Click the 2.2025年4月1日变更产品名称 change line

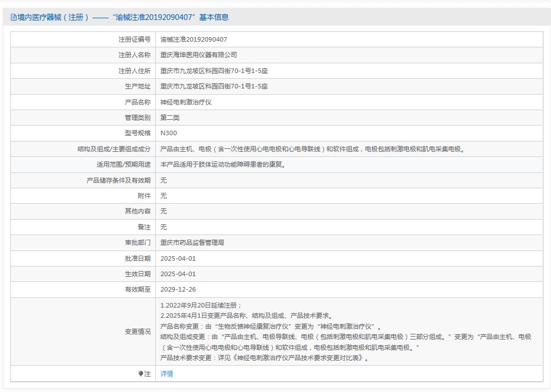point(247,316)
